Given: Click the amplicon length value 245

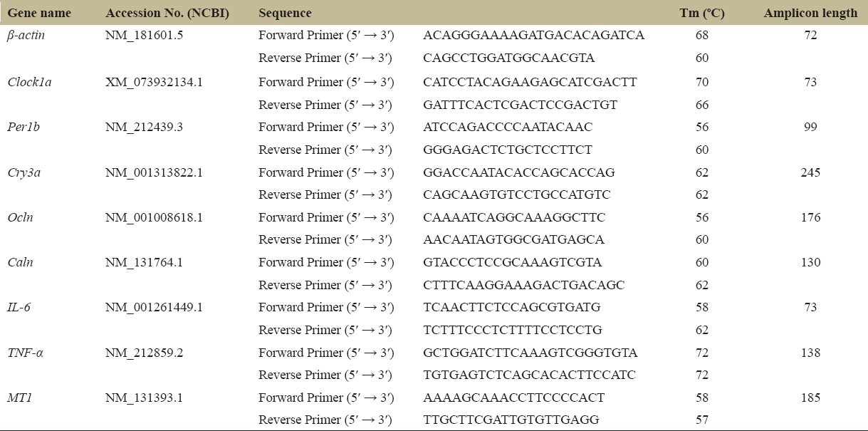Looking at the screenshot, I should tap(810, 172).
